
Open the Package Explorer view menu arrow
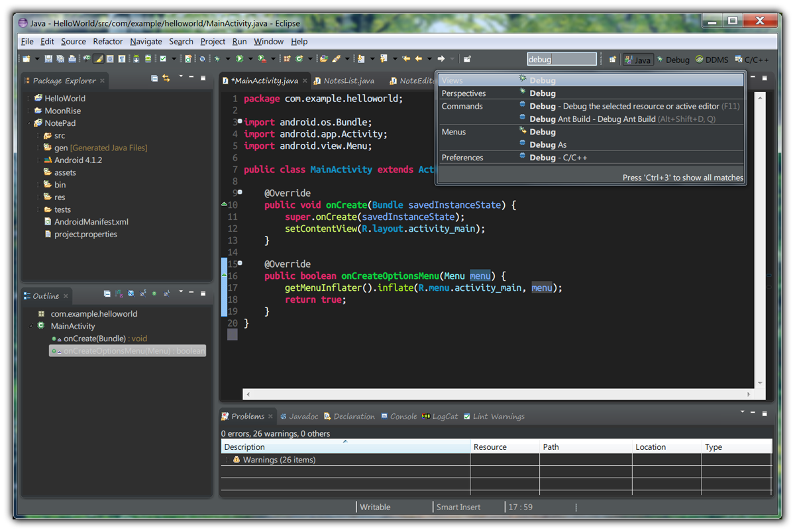click(180, 77)
